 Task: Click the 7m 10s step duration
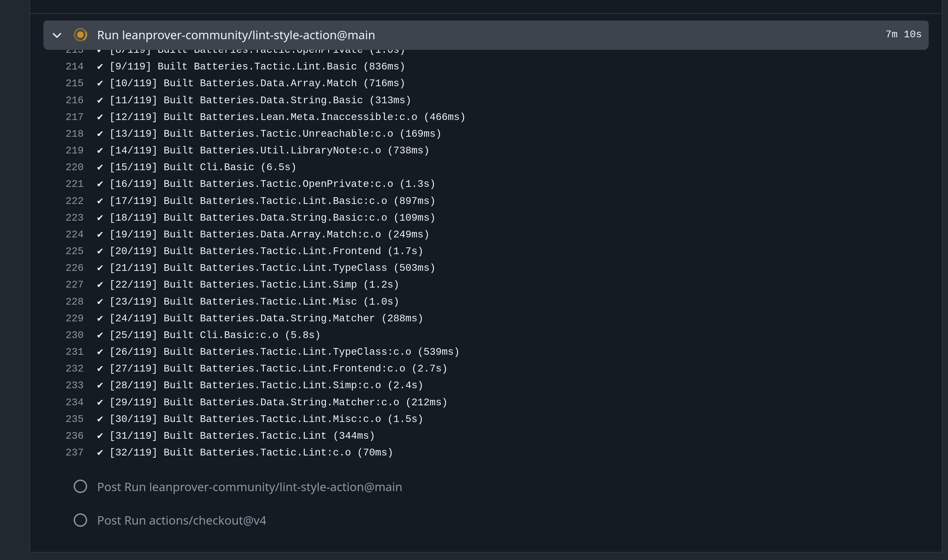point(903,35)
